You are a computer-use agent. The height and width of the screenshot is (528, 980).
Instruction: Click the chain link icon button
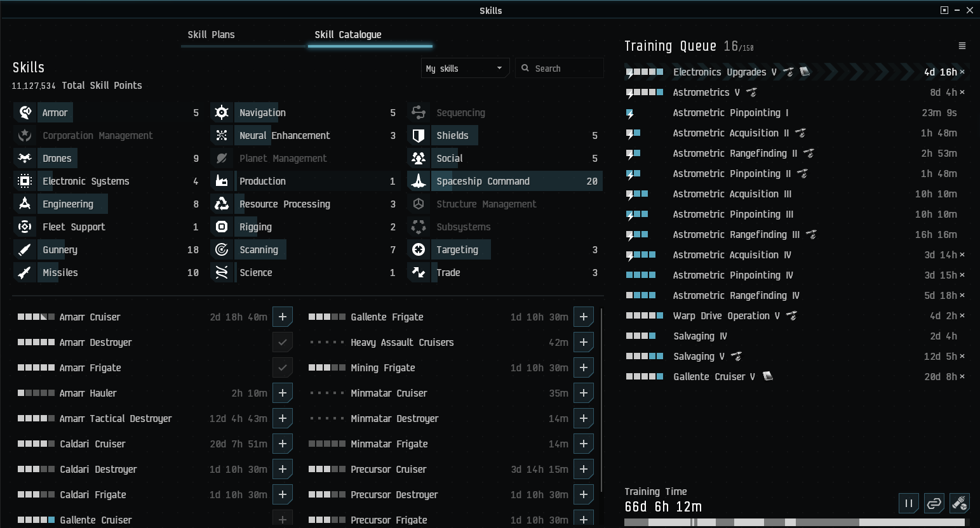(x=934, y=503)
